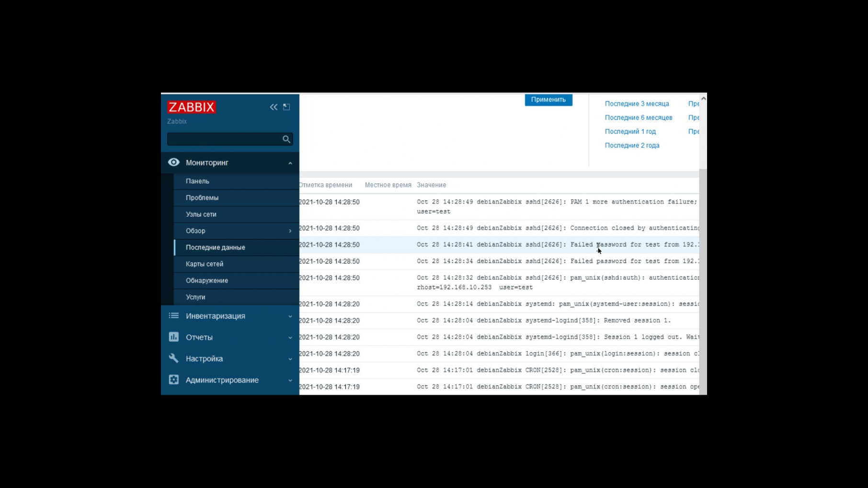
Task: Open the Мониторинг eye icon menu
Action: coord(173,162)
